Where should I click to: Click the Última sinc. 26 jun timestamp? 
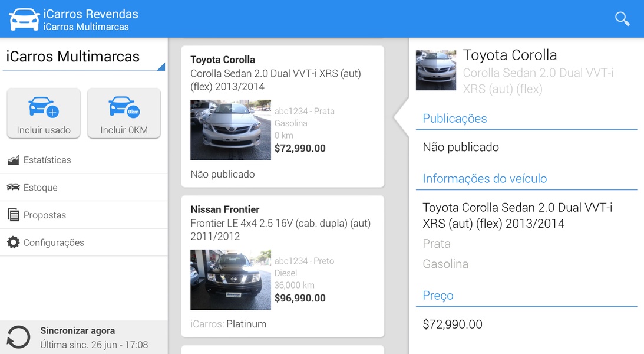coord(94,345)
